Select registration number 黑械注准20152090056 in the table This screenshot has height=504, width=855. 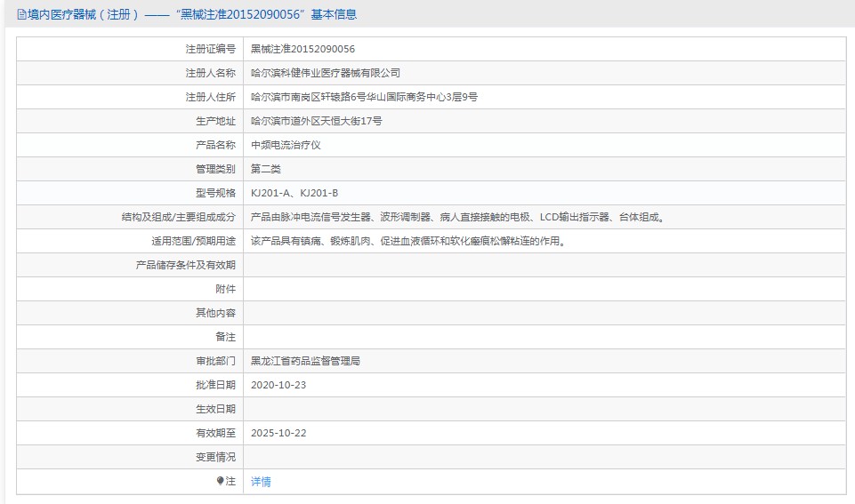tap(302, 49)
